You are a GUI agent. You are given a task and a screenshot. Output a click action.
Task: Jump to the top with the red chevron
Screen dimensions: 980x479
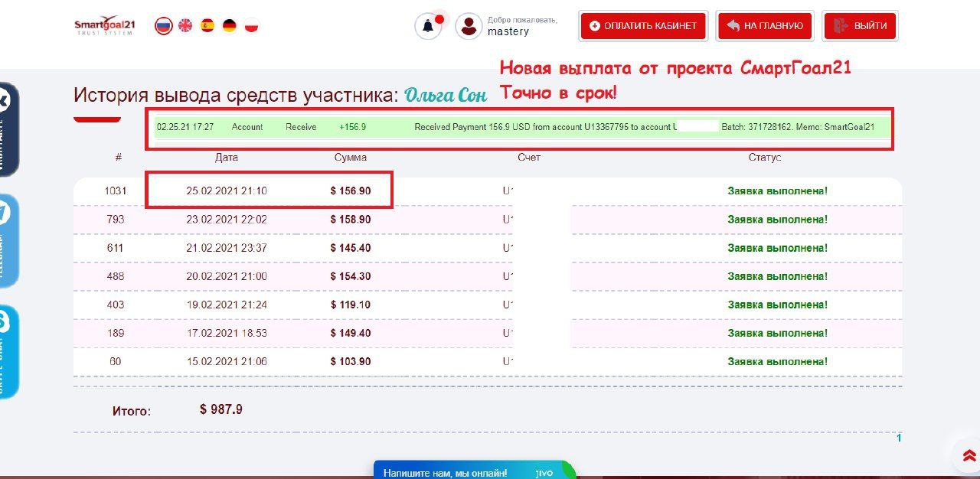[x=969, y=457]
